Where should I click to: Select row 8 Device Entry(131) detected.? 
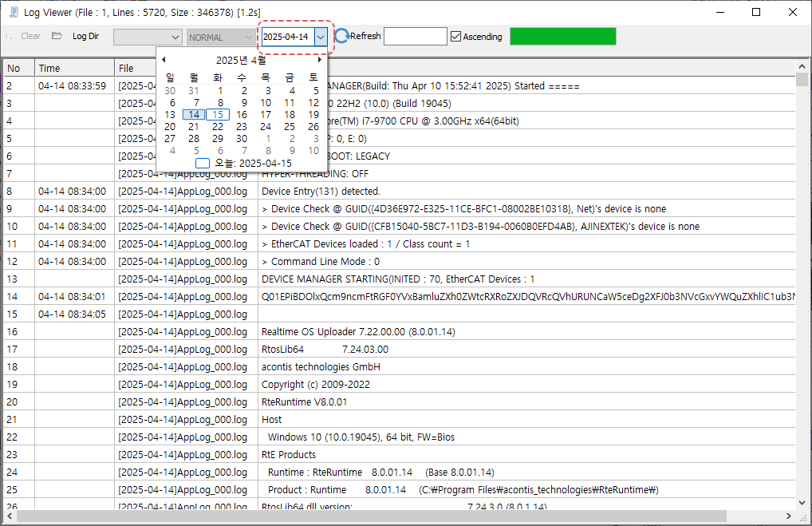tap(400, 192)
